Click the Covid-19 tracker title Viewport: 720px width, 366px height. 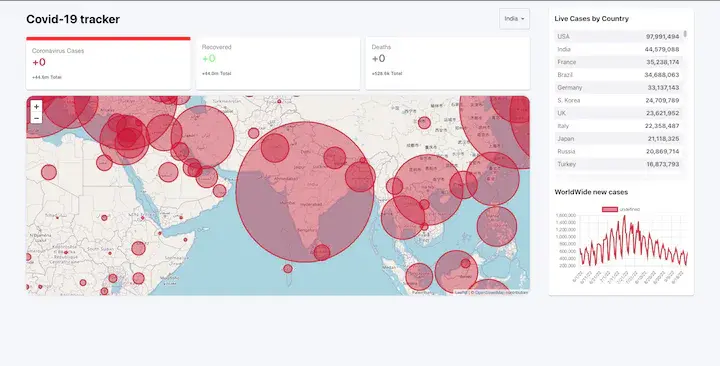pos(73,19)
